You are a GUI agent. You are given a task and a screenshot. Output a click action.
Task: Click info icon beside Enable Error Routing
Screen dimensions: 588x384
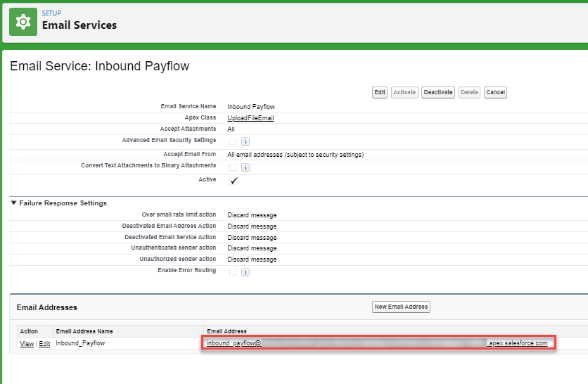[245, 272]
